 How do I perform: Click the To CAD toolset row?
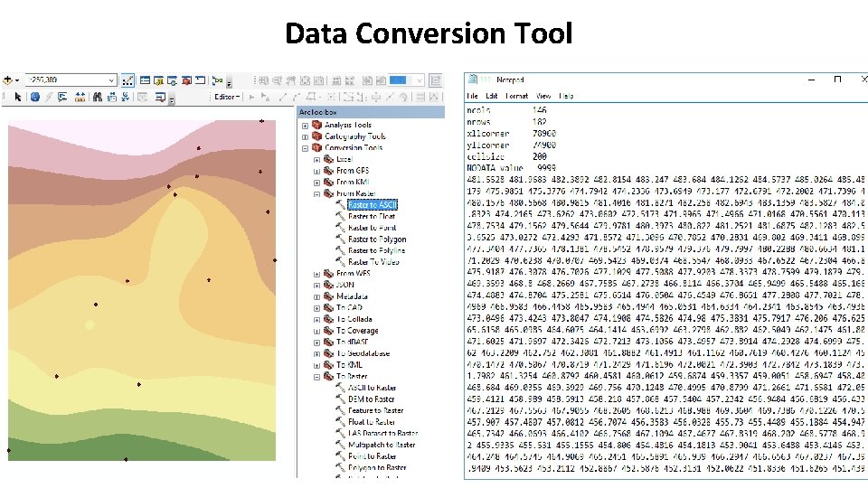[349, 307]
